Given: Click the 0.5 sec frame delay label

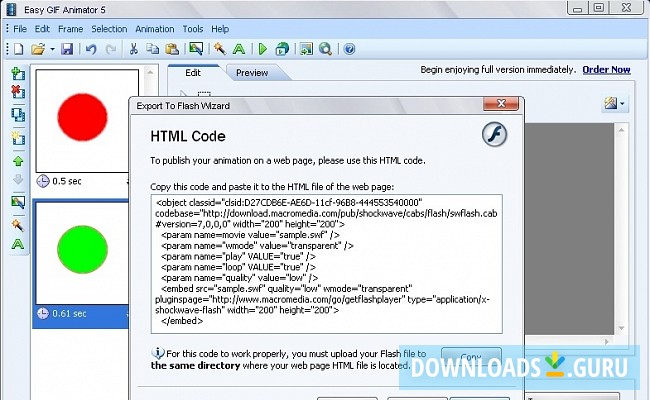Looking at the screenshot, I should pos(67,181).
